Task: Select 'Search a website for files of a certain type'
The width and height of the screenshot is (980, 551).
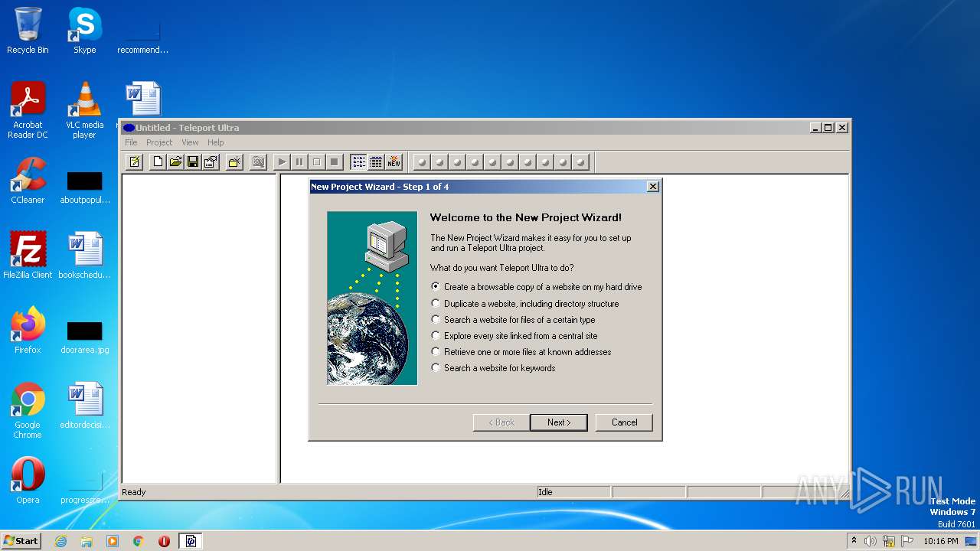Action: point(513,320)
